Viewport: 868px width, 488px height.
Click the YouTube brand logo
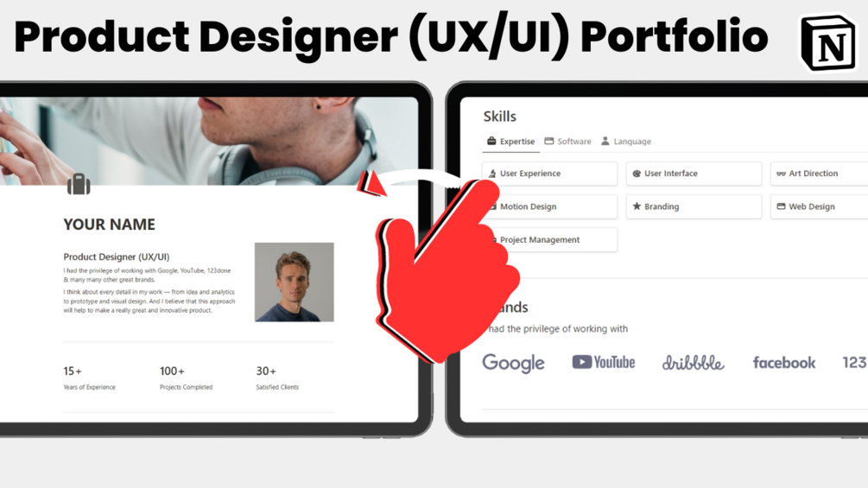pos(604,363)
